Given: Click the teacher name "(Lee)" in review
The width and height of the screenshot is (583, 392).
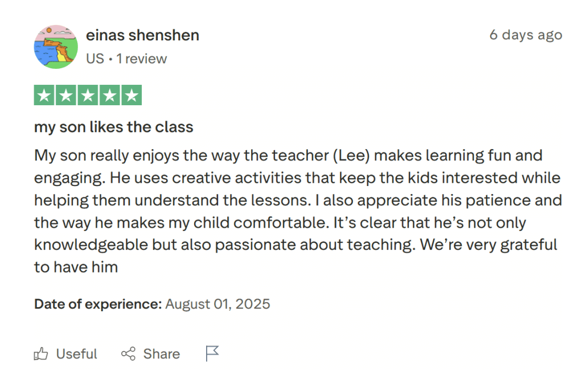Looking at the screenshot, I should click(x=351, y=155).
